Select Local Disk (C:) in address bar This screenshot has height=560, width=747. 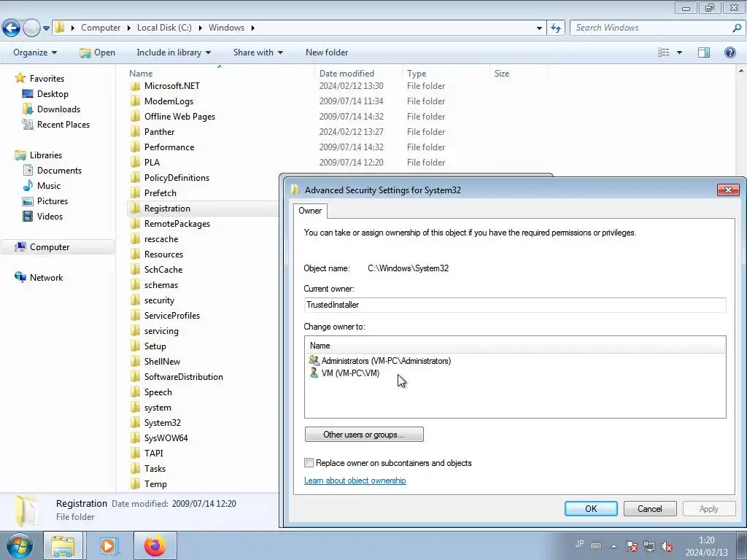click(164, 28)
